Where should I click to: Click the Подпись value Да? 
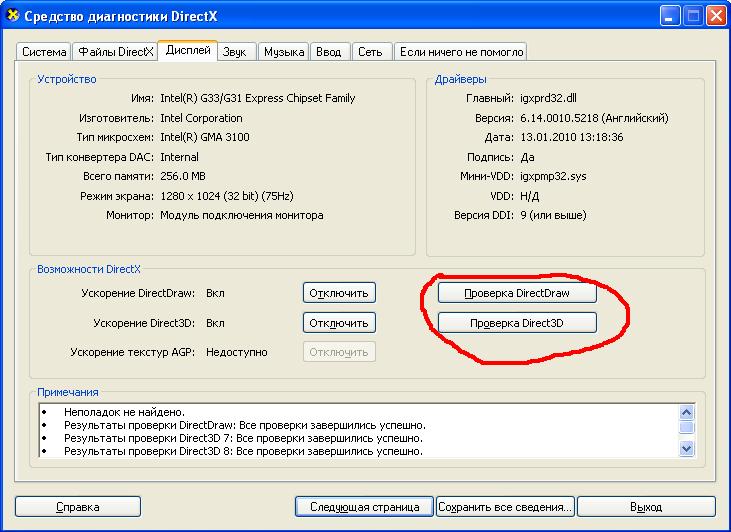pyautogui.click(x=527, y=158)
